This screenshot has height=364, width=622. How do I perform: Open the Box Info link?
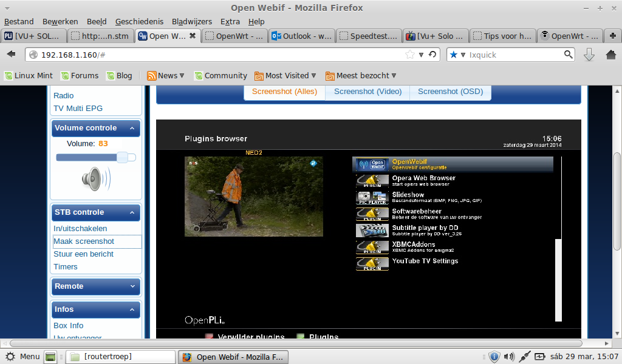[68, 326]
